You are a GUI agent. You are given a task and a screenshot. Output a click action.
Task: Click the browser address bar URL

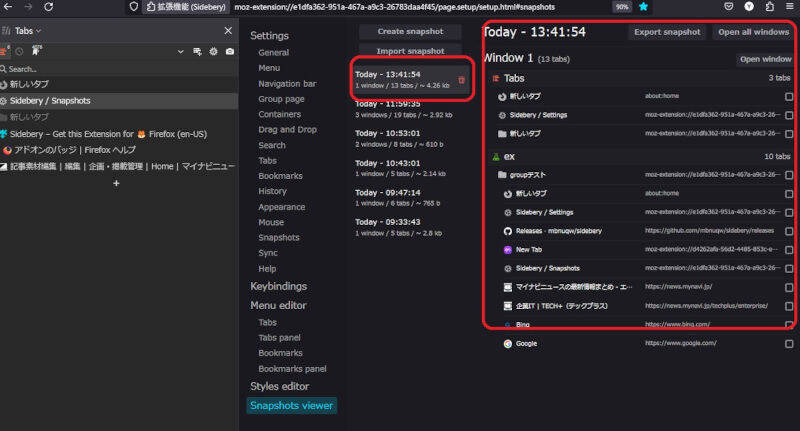pos(394,7)
